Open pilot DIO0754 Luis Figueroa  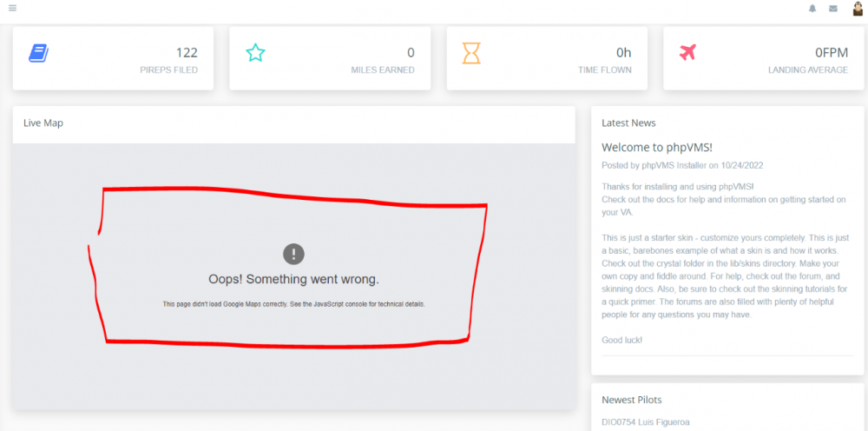[646, 422]
